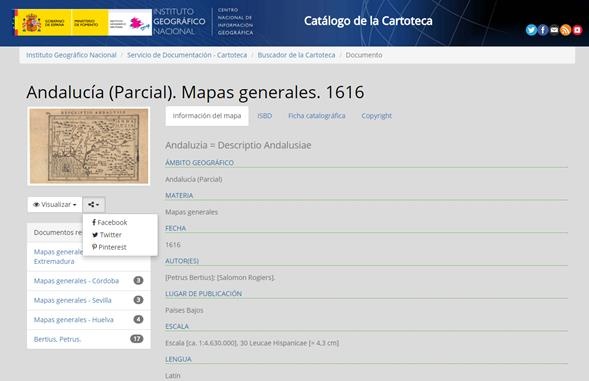Open the RSS feed icon
The width and height of the screenshot is (589, 381).
565,30
